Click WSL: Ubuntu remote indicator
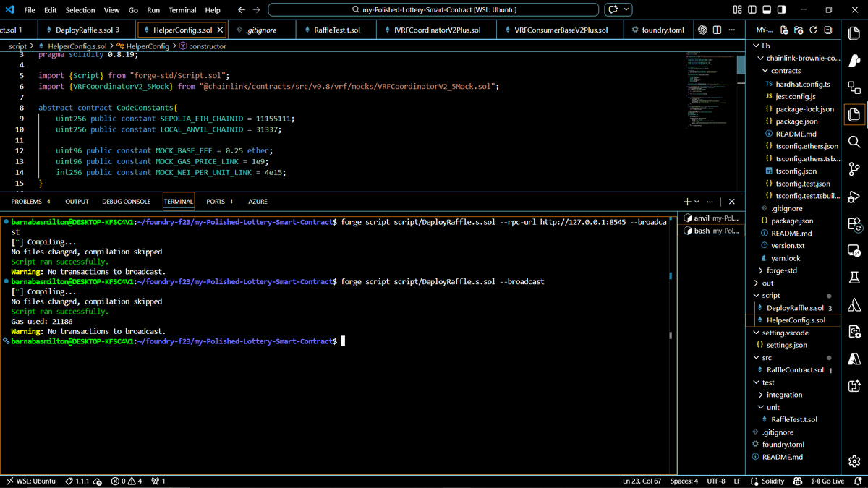 tap(31, 481)
